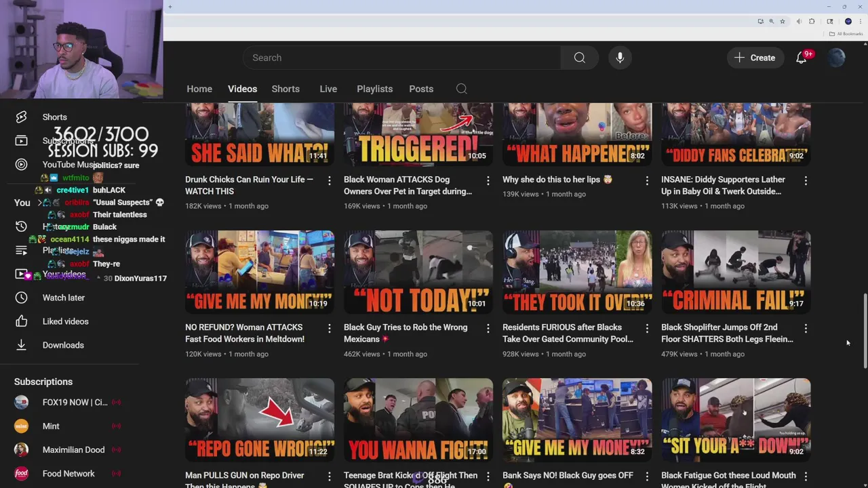Open options for INSANE Diddy Supporters video
Image resolution: width=868 pixels, height=488 pixels.
pyautogui.click(x=806, y=181)
